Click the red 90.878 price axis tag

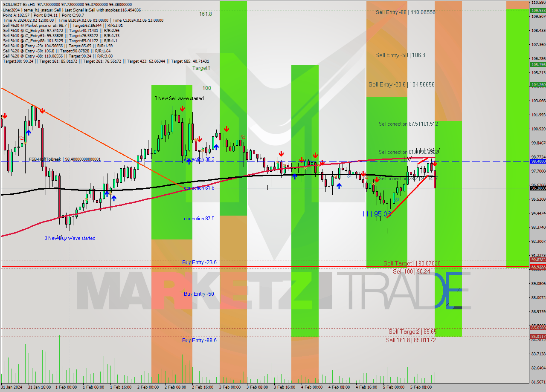[x=538, y=260]
